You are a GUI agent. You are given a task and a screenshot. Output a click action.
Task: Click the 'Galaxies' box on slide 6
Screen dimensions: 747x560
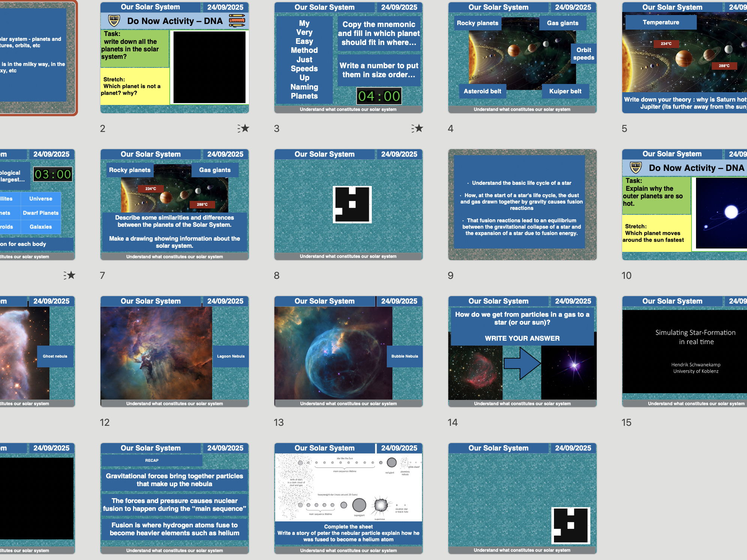coord(40,226)
